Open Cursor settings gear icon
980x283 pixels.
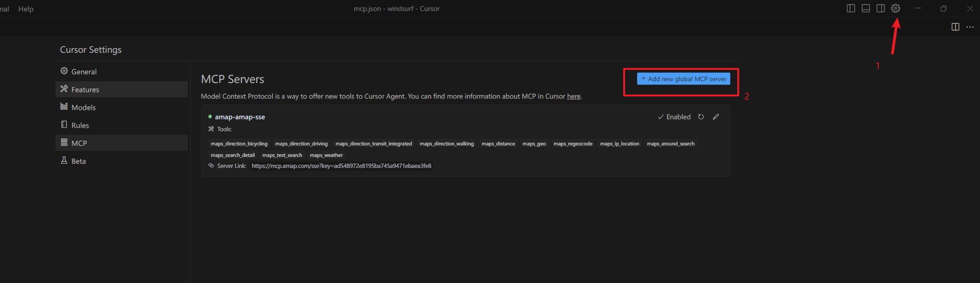point(896,8)
